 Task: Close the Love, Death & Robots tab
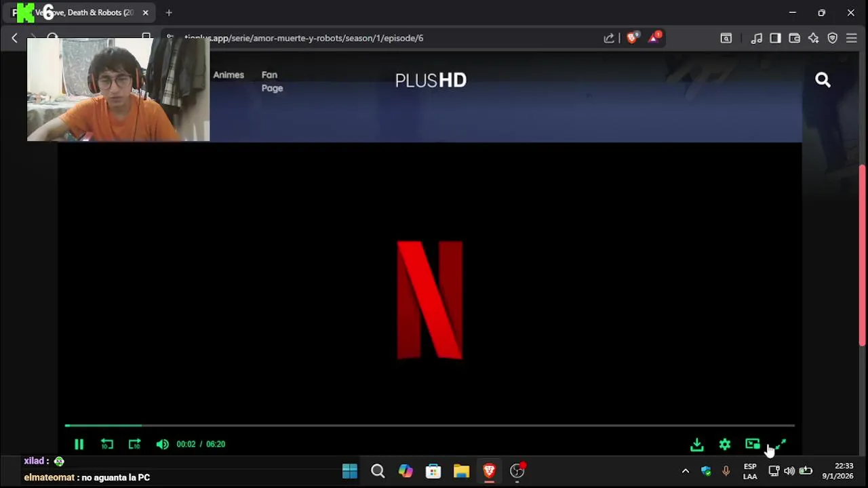(x=145, y=12)
